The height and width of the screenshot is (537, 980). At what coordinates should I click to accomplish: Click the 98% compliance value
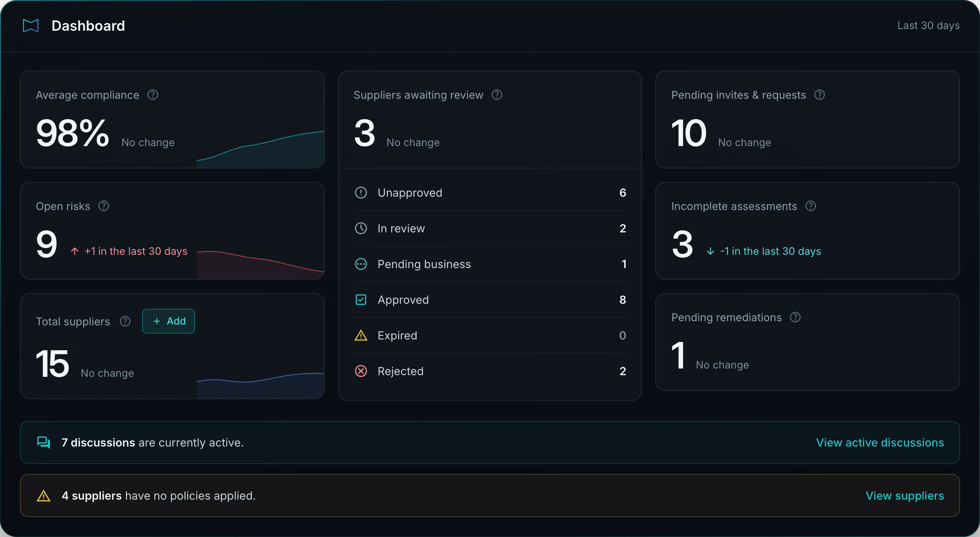point(73,133)
